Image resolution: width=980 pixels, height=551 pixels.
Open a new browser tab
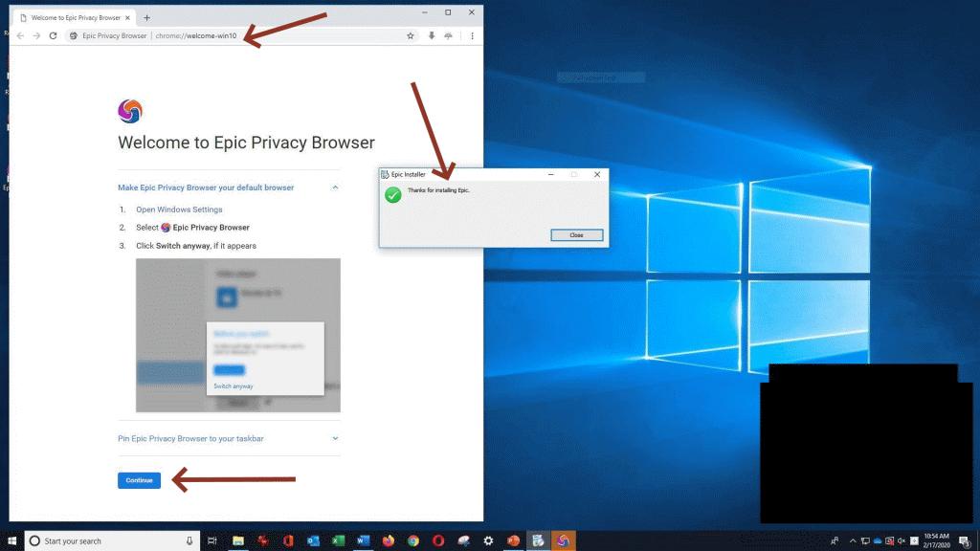(146, 17)
